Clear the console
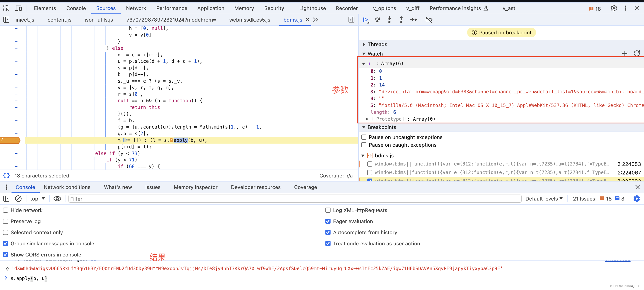Viewport: 644px width, 290px height. point(18,199)
